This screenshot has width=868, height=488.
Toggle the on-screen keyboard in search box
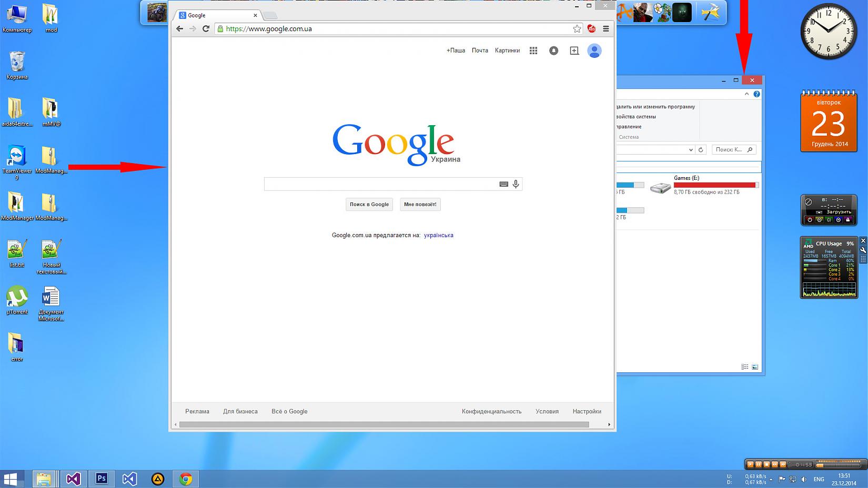(x=503, y=184)
